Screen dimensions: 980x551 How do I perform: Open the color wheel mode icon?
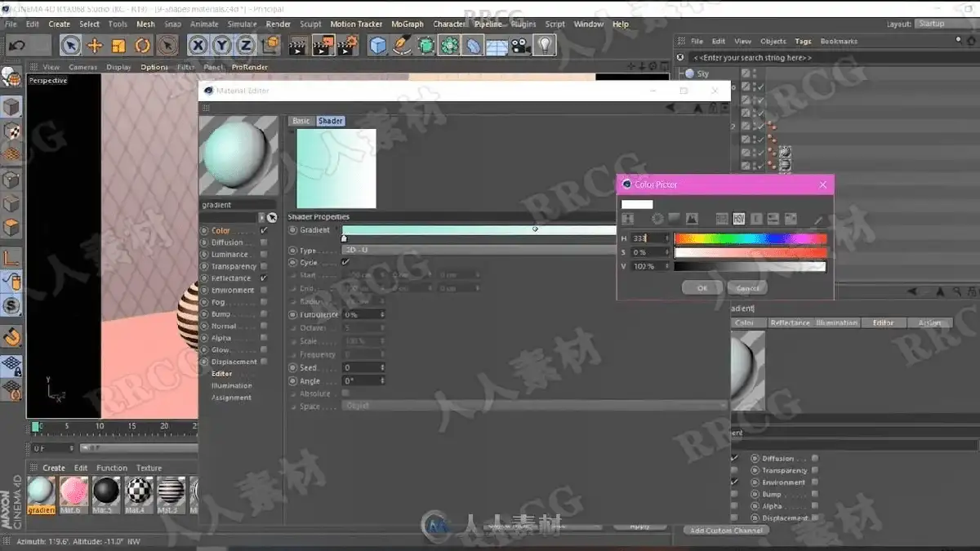tap(657, 219)
